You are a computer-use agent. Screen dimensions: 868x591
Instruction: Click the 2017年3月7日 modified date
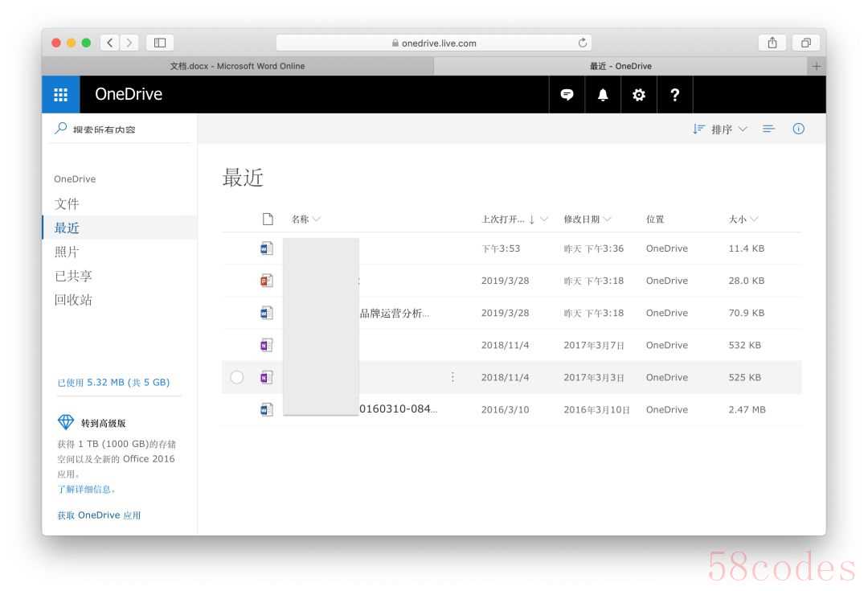tap(594, 345)
